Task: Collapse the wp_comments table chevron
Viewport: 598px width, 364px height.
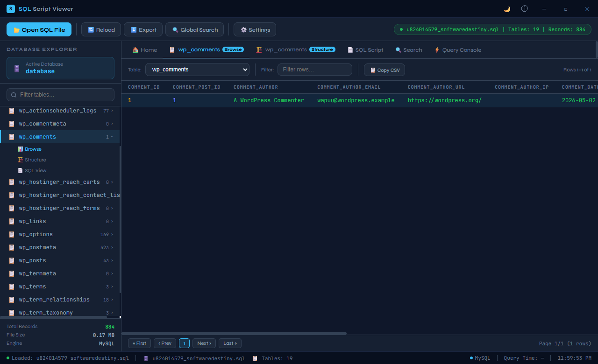Action: [x=112, y=137]
